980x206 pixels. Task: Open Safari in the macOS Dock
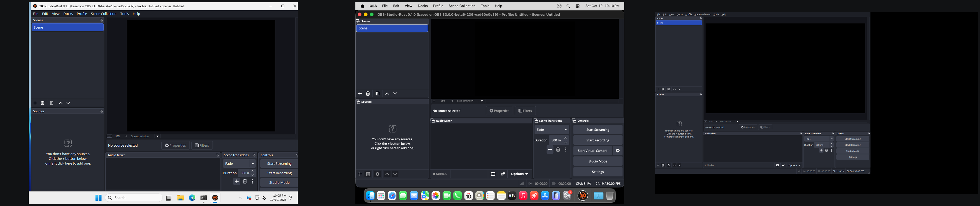tap(392, 196)
